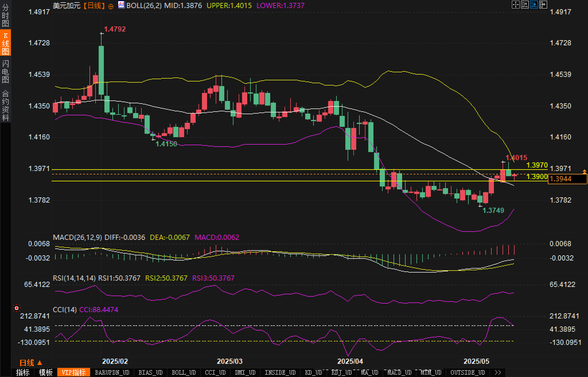The width and height of the screenshot is (588, 377).
Task: Apply the CCI_UD indicator
Action: tap(215, 372)
